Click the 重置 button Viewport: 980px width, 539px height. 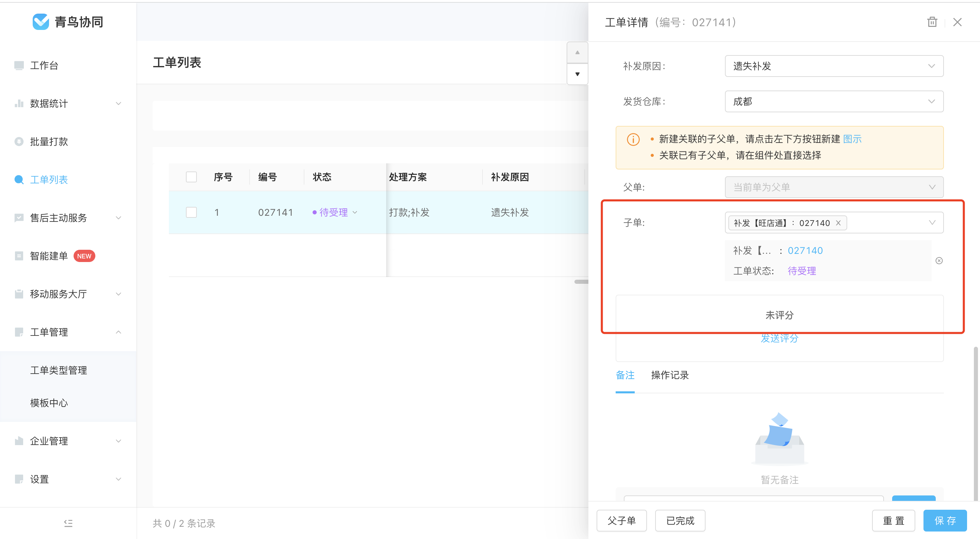coord(893,520)
